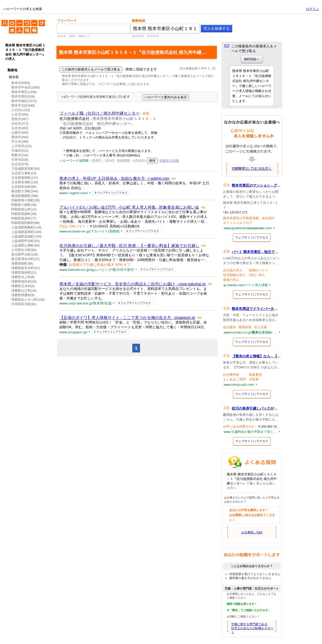Open the パート 熊本市東区 sidebar ad
This screenshot has width=322, height=644.
[255, 252]
